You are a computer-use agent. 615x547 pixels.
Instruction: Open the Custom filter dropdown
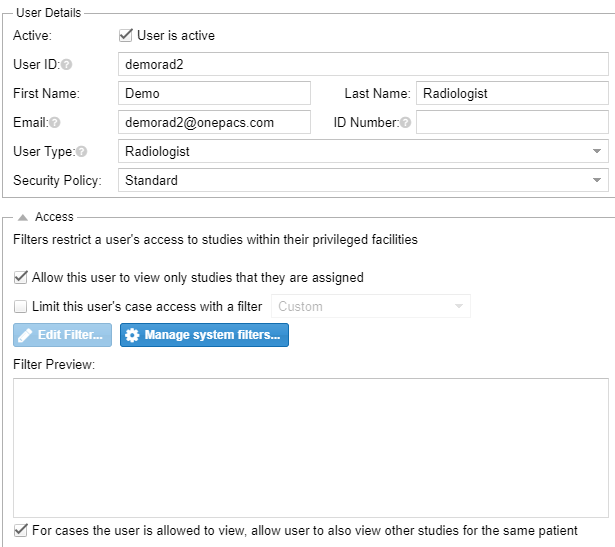371,306
